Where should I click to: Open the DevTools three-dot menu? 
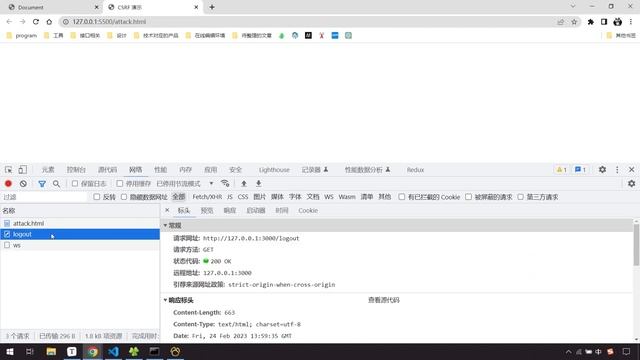[x=617, y=169]
